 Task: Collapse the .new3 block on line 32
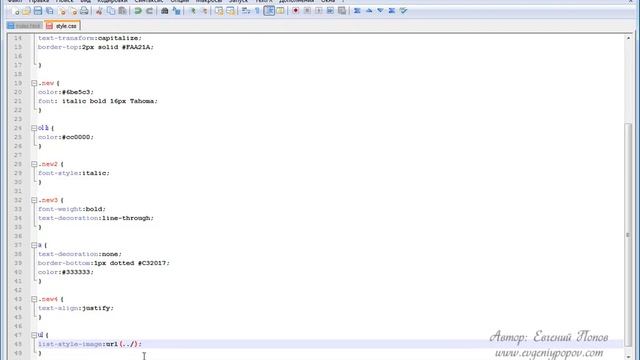pos(34,200)
